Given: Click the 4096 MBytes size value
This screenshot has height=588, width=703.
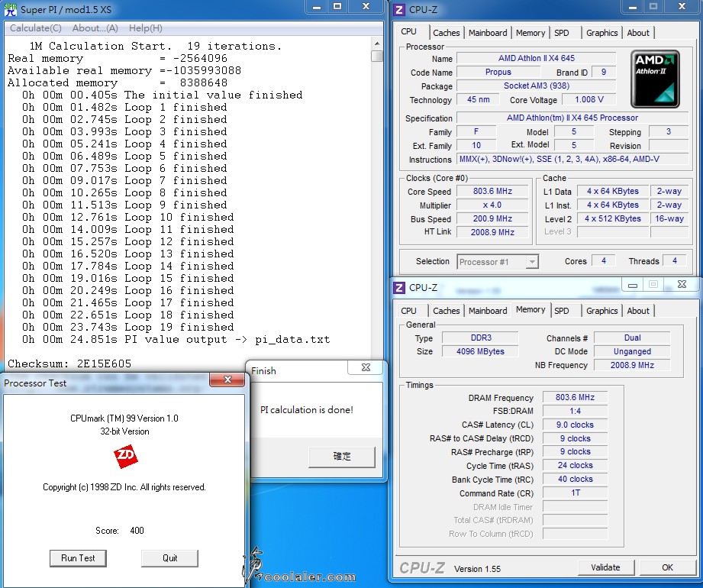Looking at the screenshot, I should click(x=481, y=351).
